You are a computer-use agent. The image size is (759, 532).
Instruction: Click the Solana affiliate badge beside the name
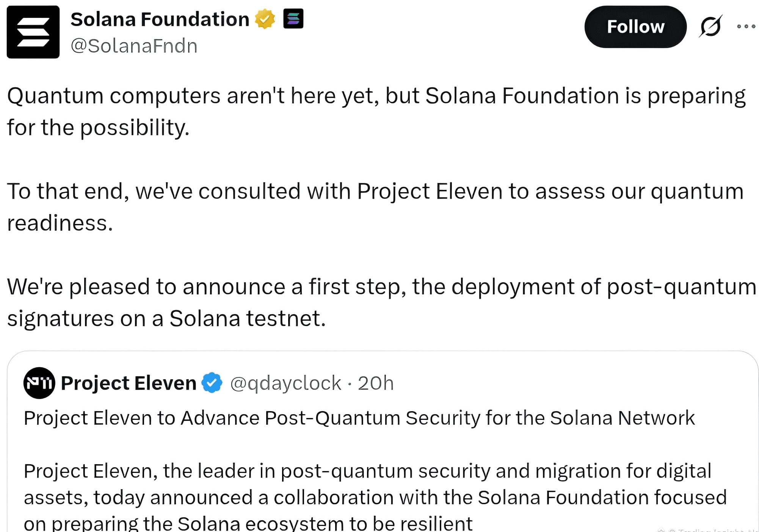293,19
